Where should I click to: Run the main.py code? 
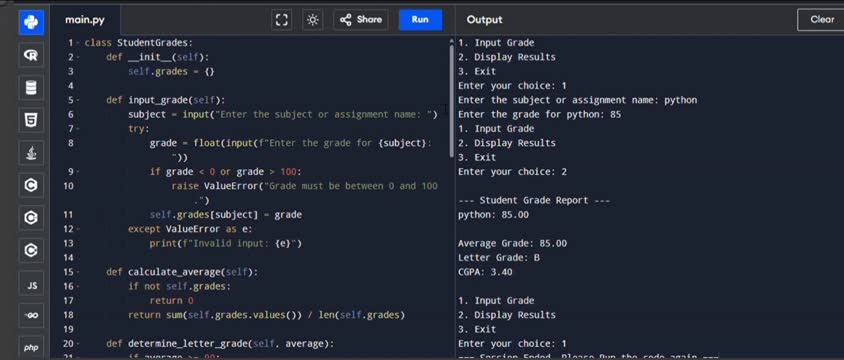click(x=420, y=20)
